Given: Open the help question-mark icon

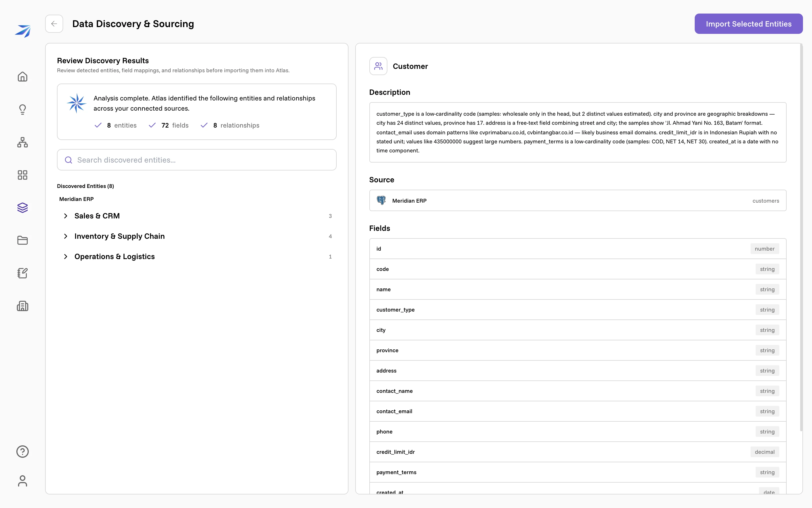Looking at the screenshot, I should click(23, 452).
